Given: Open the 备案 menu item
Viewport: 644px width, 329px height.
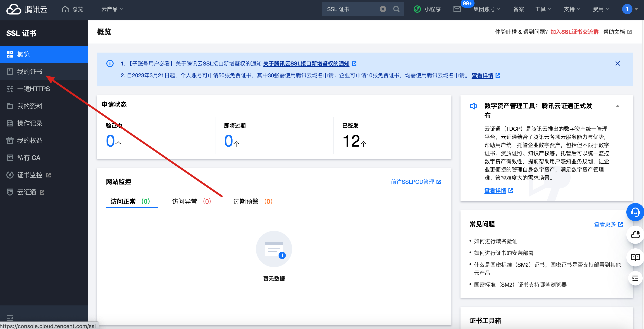Looking at the screenshot, I should click(x=518, y=9).
